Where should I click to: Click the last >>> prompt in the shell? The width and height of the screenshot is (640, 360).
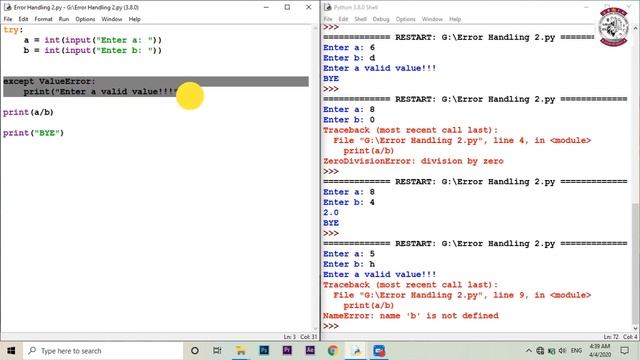coord(331,326)
